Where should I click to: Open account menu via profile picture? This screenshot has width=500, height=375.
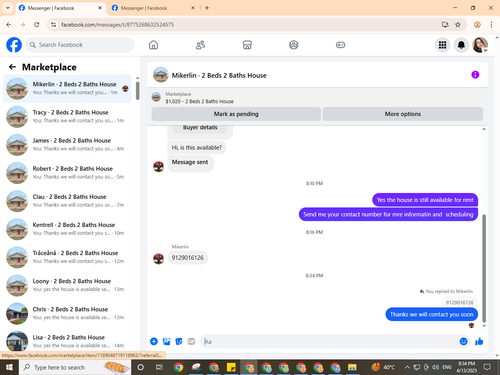click(x=480, y=45)
